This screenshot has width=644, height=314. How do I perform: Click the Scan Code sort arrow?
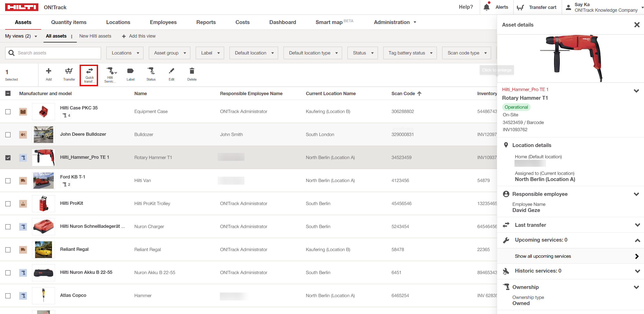419,94
